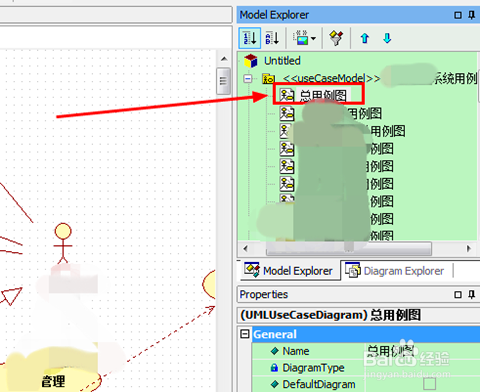Click the filter picture icon in Model Explorer toolbar
The width and height of the screenshot is (480, 392).
pos(301,38)
